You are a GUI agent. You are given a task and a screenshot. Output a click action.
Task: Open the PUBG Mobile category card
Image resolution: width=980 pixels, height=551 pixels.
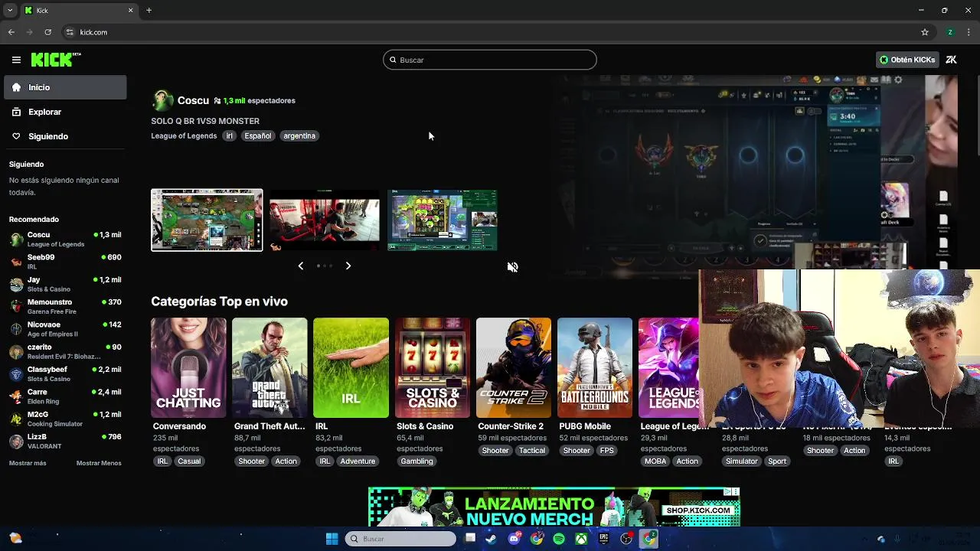(x=595, y=367)
